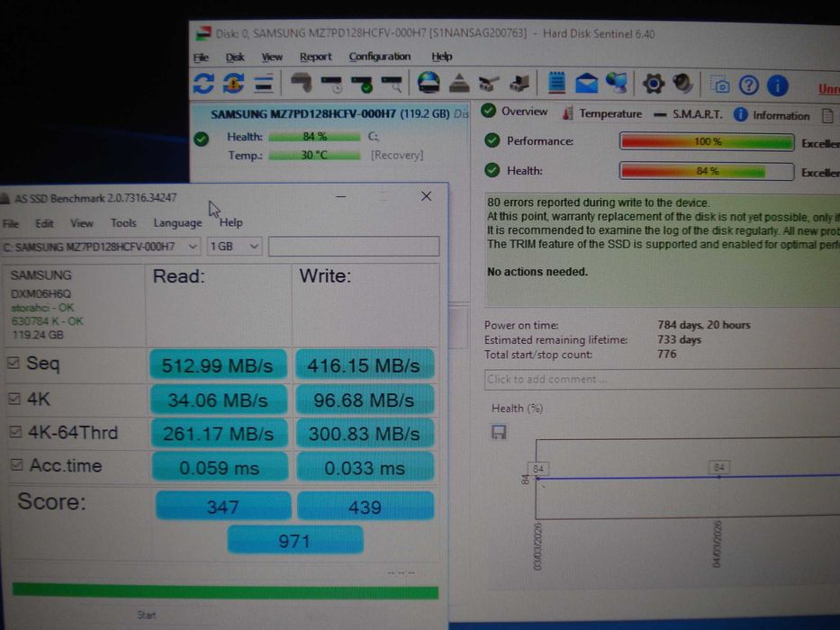The width and height of the screenshot is (840, 630).
Task: Click the striped list menu icon in the Sentinel toolbar
Action: click(x=264, y=84)
